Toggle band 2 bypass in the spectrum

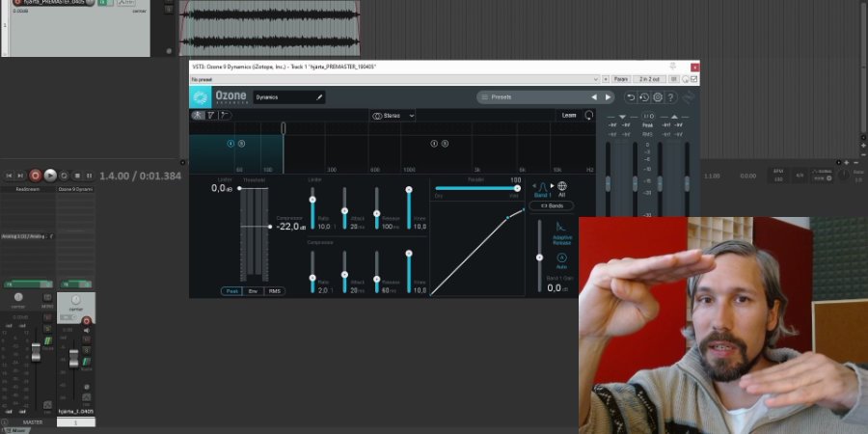[434, 144]
